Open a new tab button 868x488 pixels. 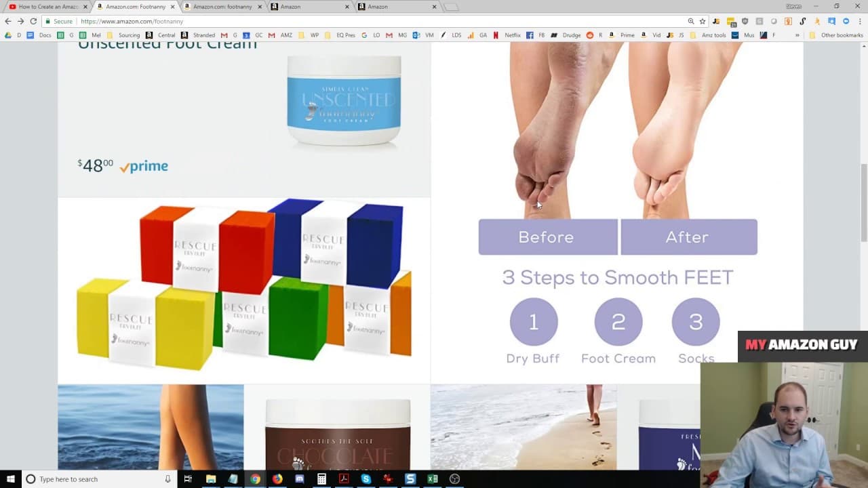[451, 7]
